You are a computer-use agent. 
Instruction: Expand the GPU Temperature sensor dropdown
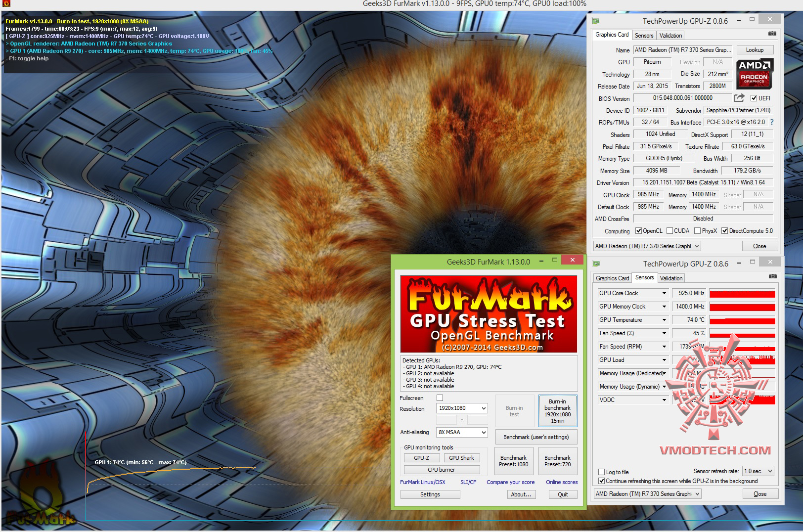(664, 320)
